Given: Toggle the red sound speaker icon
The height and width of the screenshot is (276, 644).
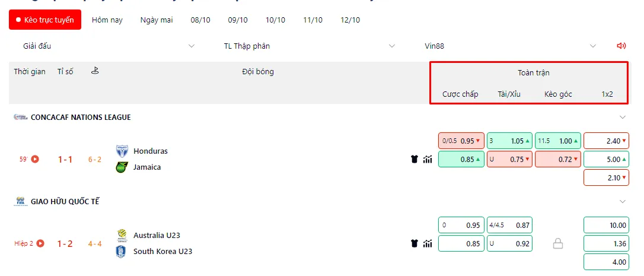Looking at the screenshot, I should pyautogui.click(x=621, y=46).
